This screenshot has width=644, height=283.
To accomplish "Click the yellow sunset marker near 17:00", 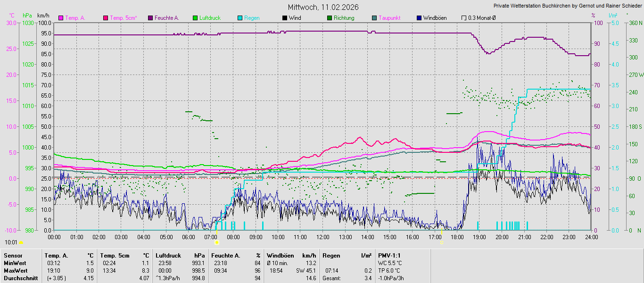I will pos(441,242).
